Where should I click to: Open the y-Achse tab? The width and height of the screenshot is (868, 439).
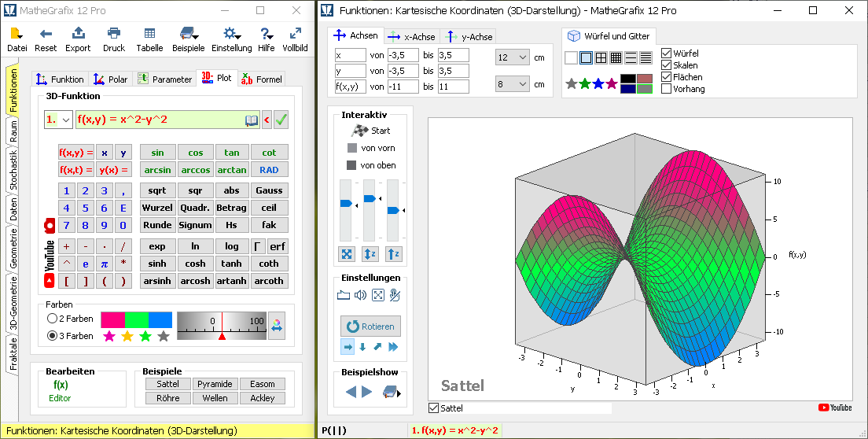click(469, 37)
